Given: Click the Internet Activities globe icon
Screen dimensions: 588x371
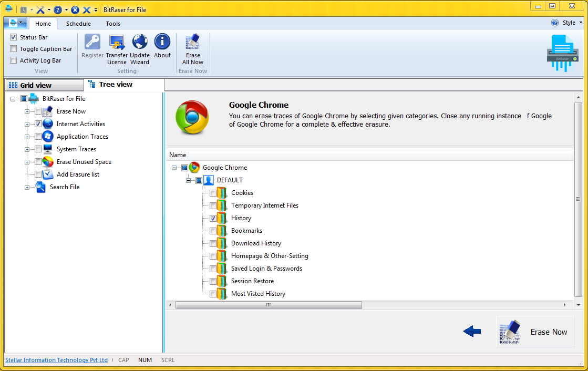Looking at the screenshot, I should point(48,124).
